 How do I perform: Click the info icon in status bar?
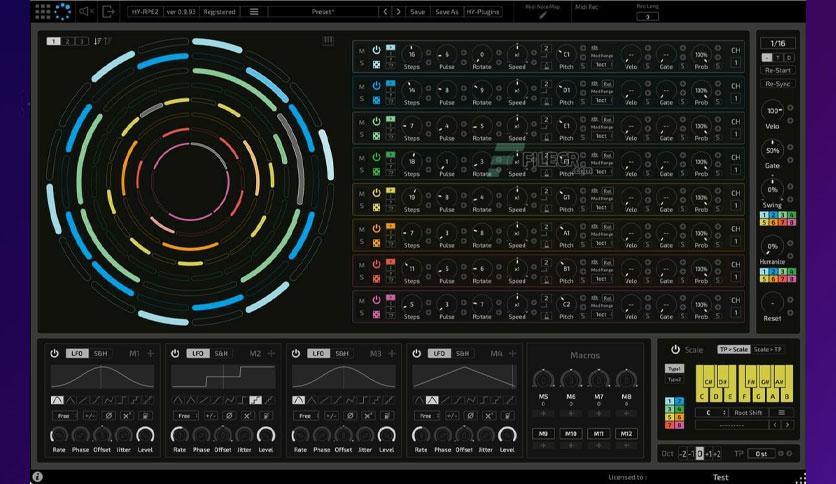(37, 477)
